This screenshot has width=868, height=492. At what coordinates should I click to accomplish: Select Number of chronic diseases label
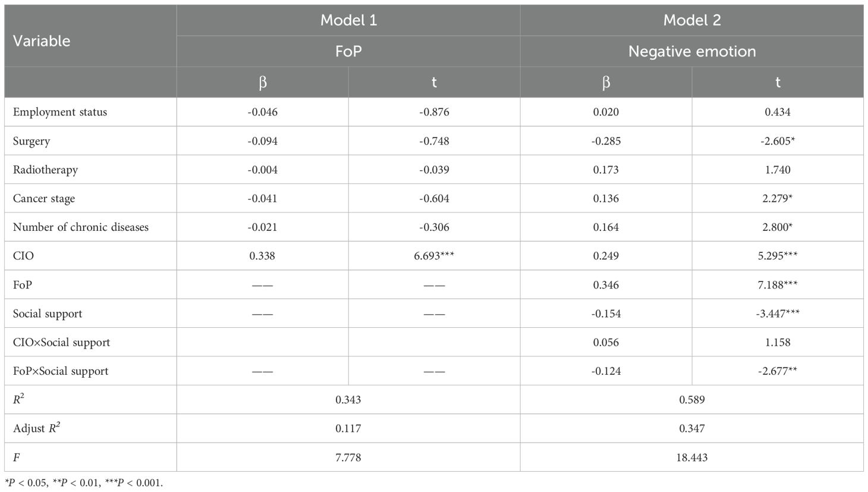tap(81, 227)
